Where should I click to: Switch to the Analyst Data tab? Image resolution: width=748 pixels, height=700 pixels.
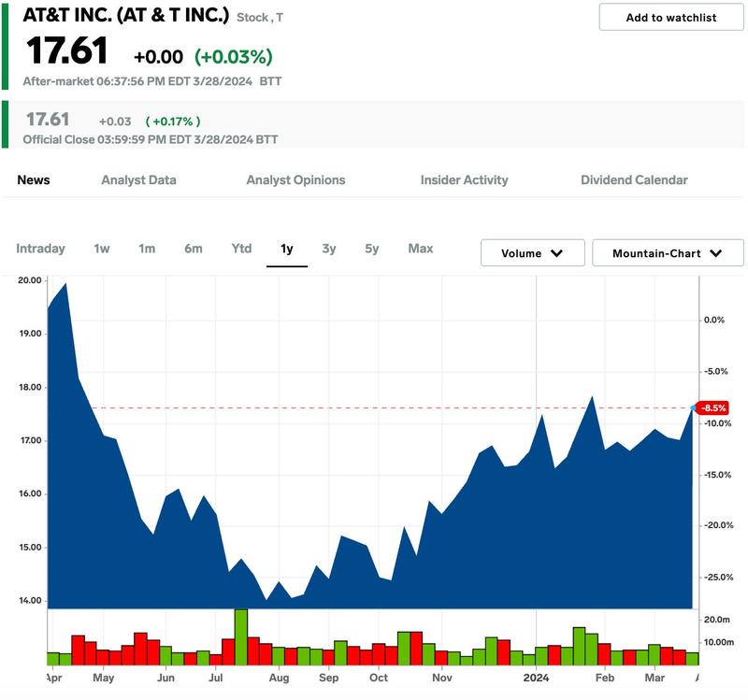138,179
